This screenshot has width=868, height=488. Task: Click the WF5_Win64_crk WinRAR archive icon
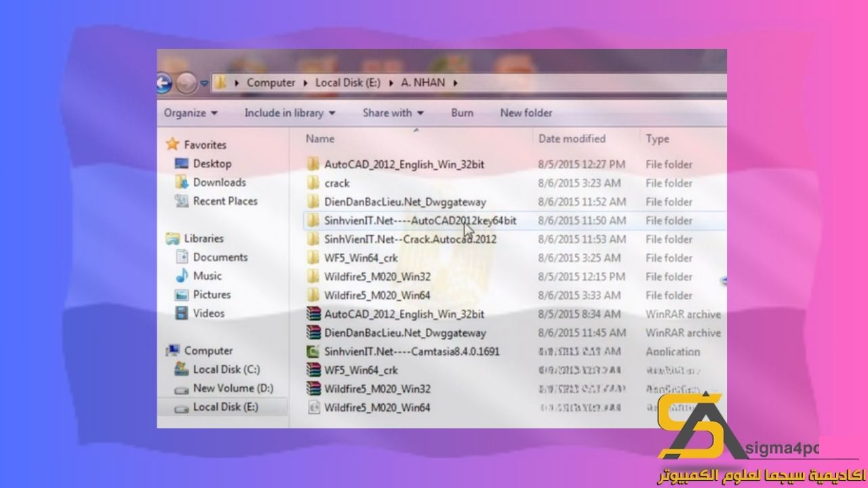[x=313, y=370]
